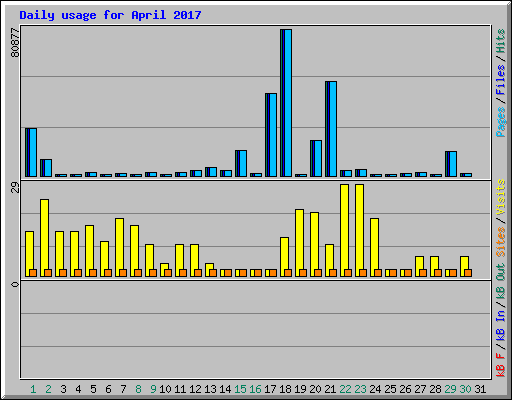Click day label 10 on x-axis
The image size is (512, 400).
click(x=165, y=389)
